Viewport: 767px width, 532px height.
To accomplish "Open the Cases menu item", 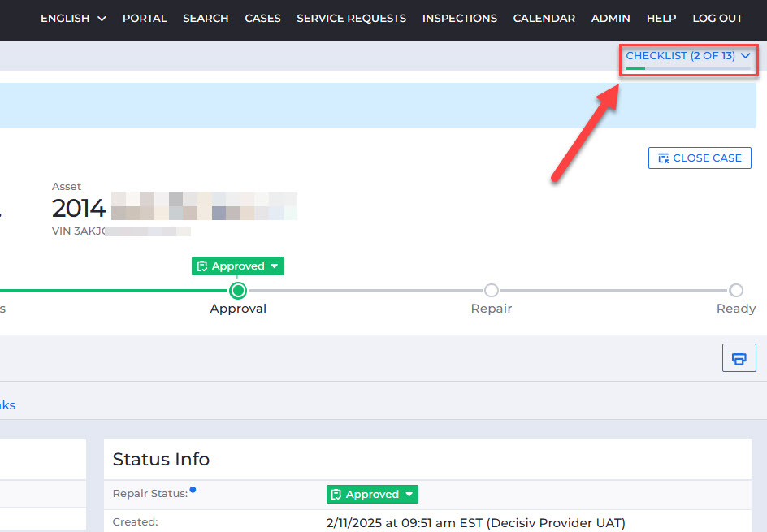I will 262,18.
